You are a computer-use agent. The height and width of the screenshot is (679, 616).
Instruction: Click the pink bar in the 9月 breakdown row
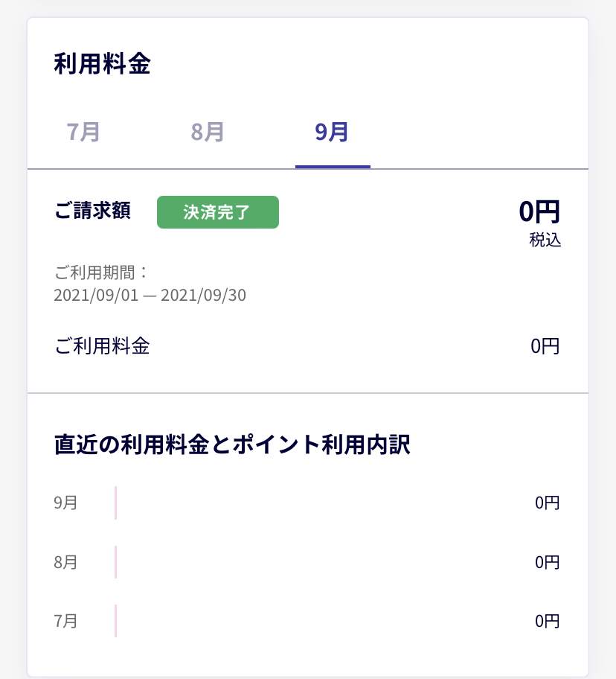click(116, 503)
